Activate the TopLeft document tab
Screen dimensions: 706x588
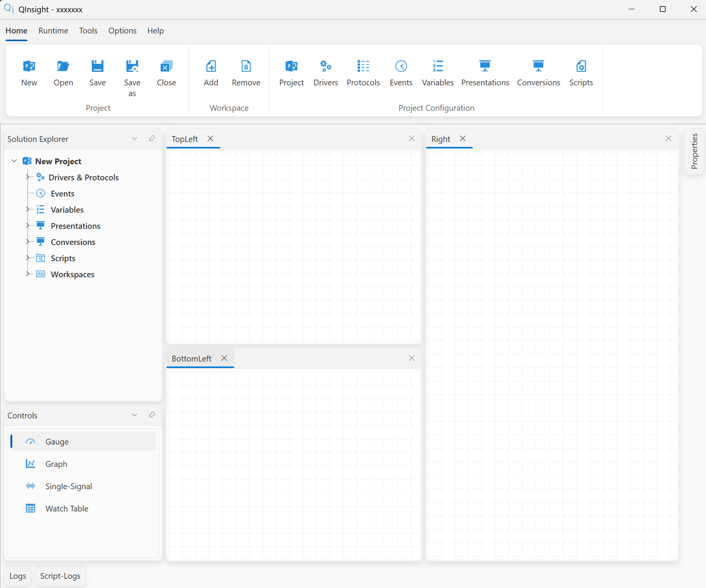[x=185, y=139]
